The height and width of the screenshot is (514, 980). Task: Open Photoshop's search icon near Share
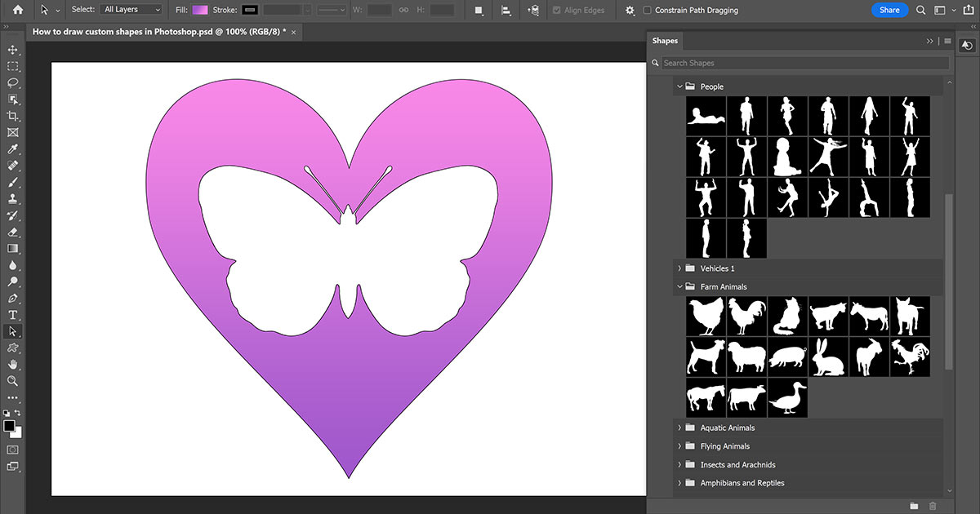click(920, 10)
